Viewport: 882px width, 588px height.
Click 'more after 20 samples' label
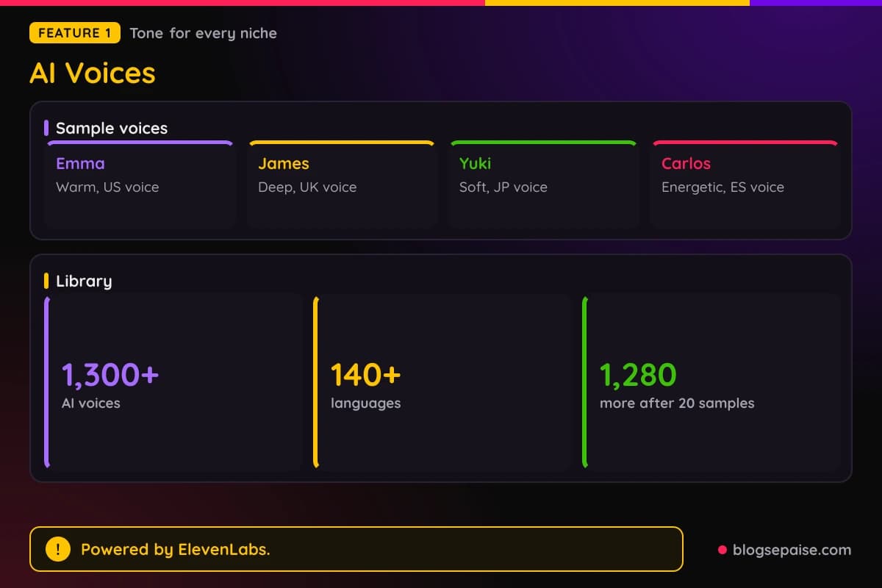click(677, 403)
